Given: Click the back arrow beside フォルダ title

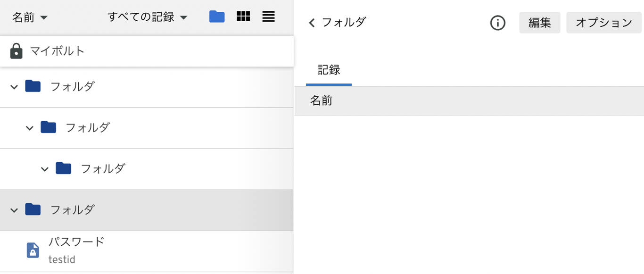Looking at the screenshot, I should tap(312, 23).
